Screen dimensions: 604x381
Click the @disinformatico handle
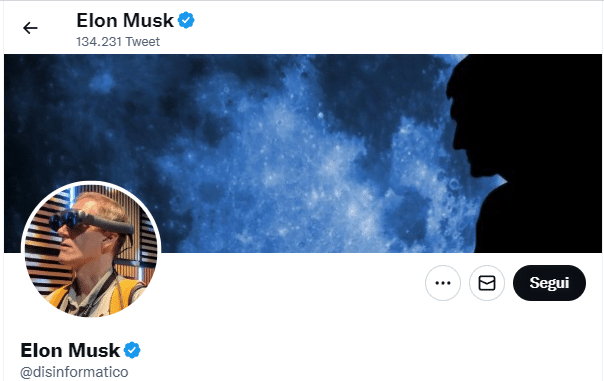[74, 372]
